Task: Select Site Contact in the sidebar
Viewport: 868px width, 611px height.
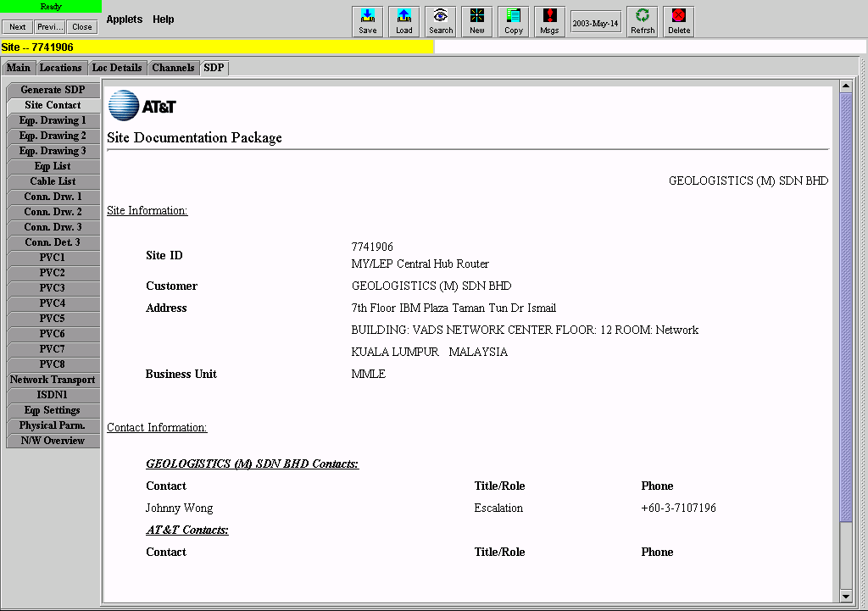Action: click(53, 105)
